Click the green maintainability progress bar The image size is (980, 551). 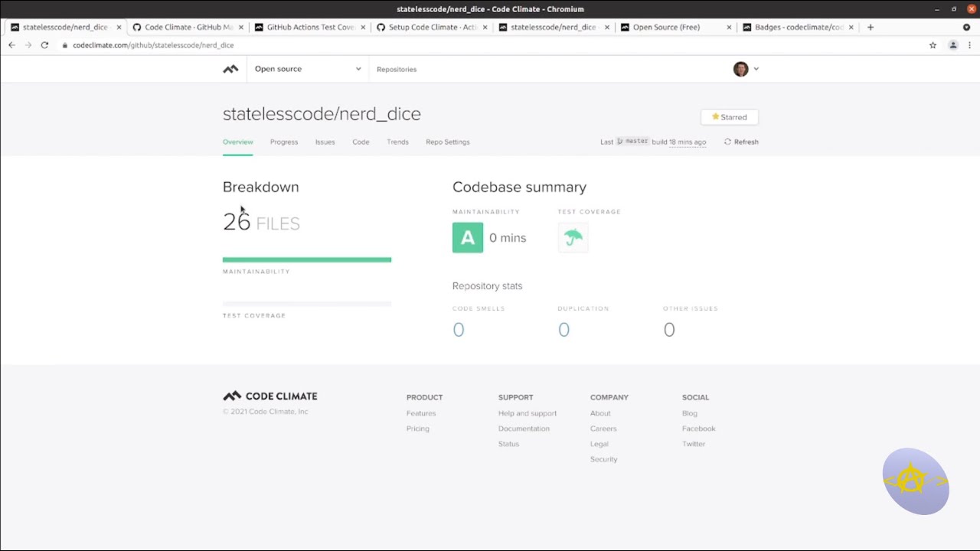coord(307,260)
